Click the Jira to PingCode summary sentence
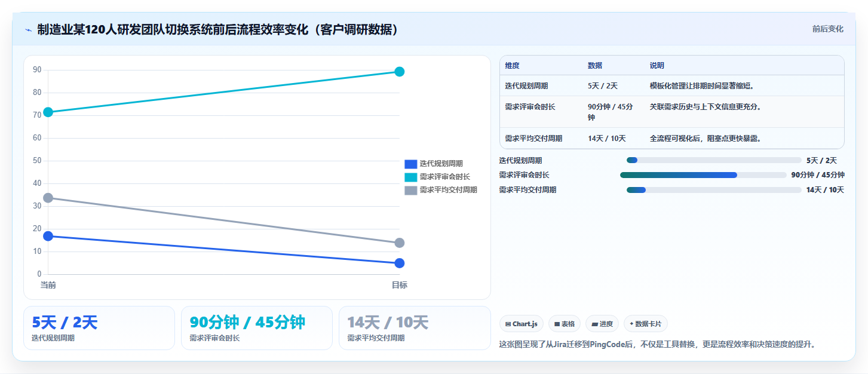 point(657,344)
